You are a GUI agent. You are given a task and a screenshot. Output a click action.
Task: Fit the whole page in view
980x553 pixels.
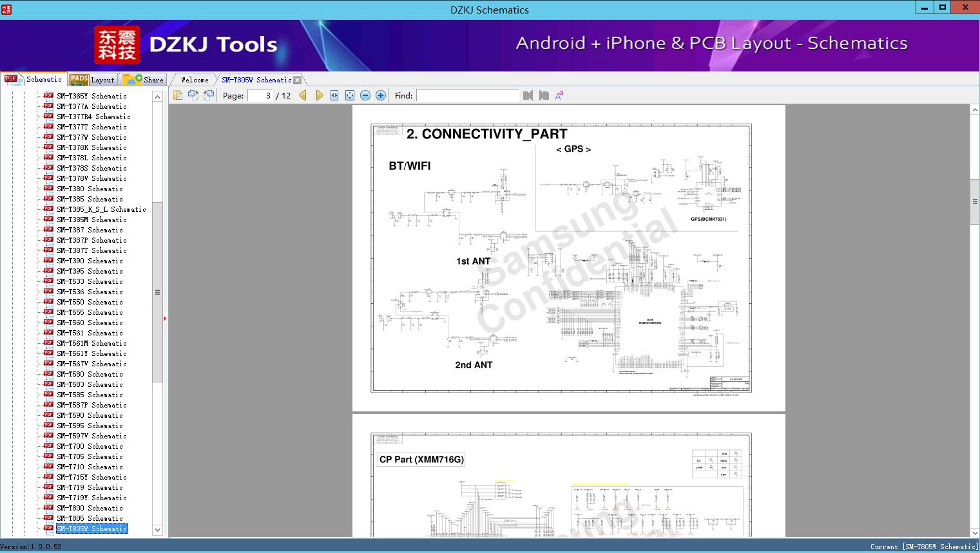point(350,95)
